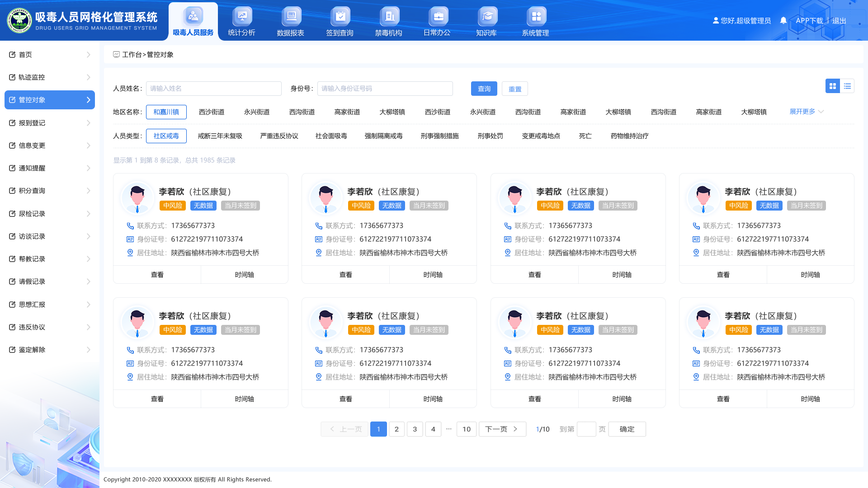Click the 查询 search button

pos(484,89)
